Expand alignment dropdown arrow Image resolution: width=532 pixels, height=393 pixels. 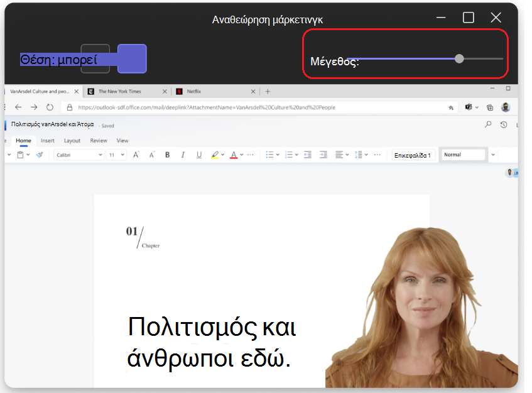click(x=347, y=154)
